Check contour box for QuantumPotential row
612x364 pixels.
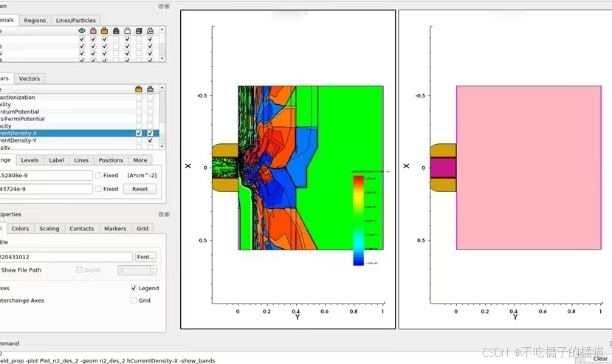tap(151, 111)
